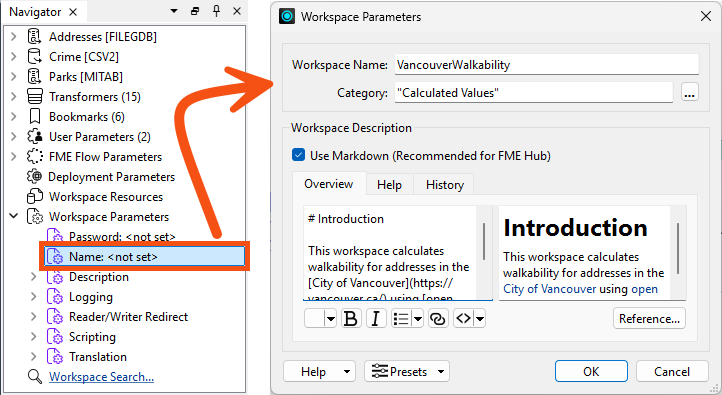Click the Category browse ellipsis button
This screenshot has height=395, width=722.
tap(689, 92)
